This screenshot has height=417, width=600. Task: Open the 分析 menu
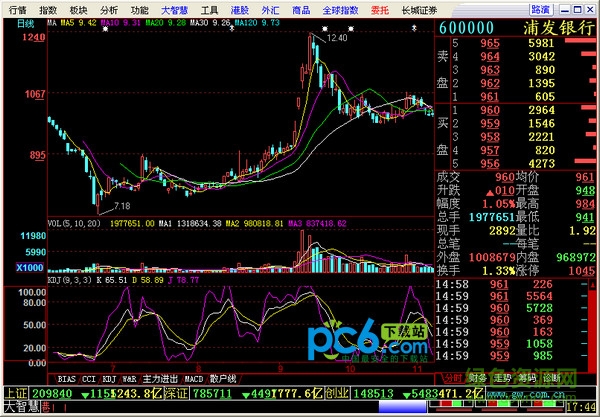[x=109, y=10]
